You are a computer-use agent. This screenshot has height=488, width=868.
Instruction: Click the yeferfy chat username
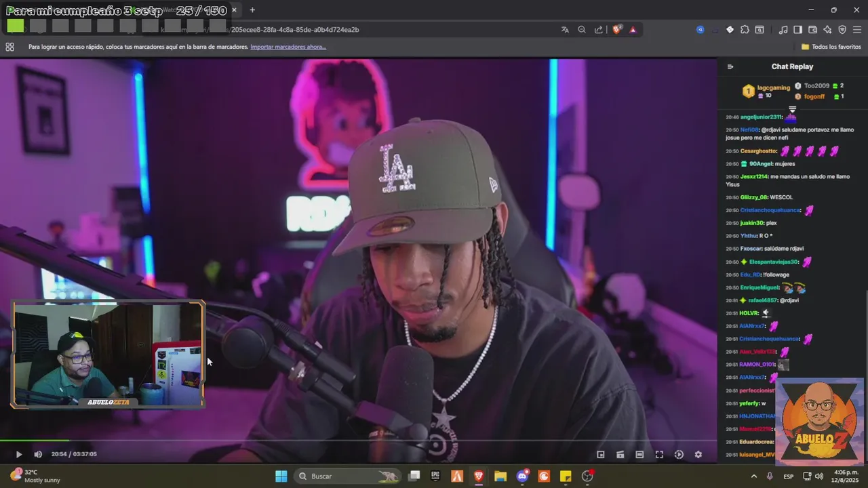point(750,403)
